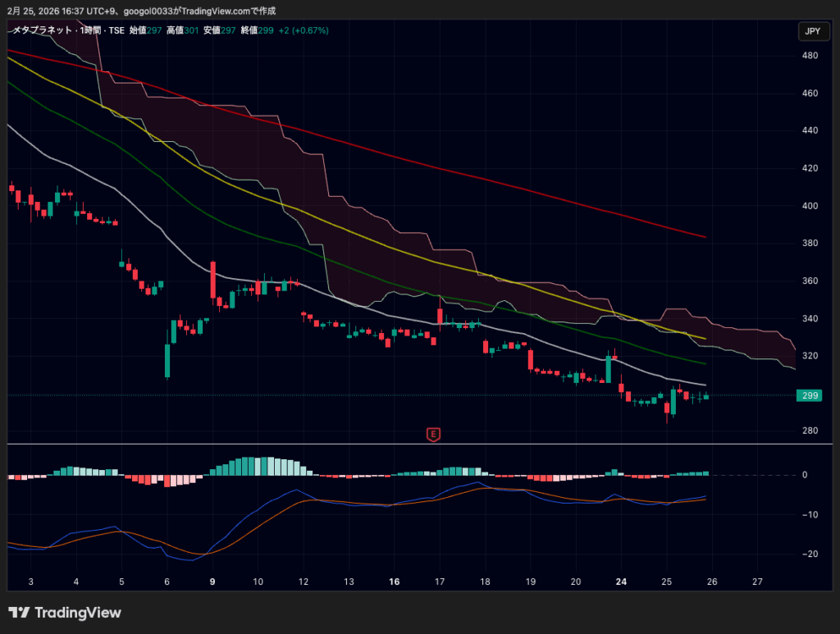Click the red earnings 'E' marker icon
The width and height of the screenshot is (840, 634).
tap(433, 434)
